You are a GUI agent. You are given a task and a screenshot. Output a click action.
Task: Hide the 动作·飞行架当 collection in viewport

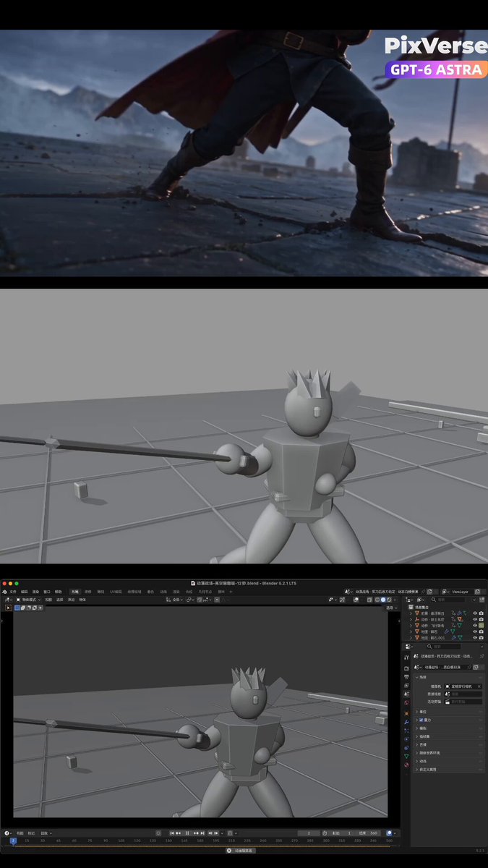coord(476,626)
